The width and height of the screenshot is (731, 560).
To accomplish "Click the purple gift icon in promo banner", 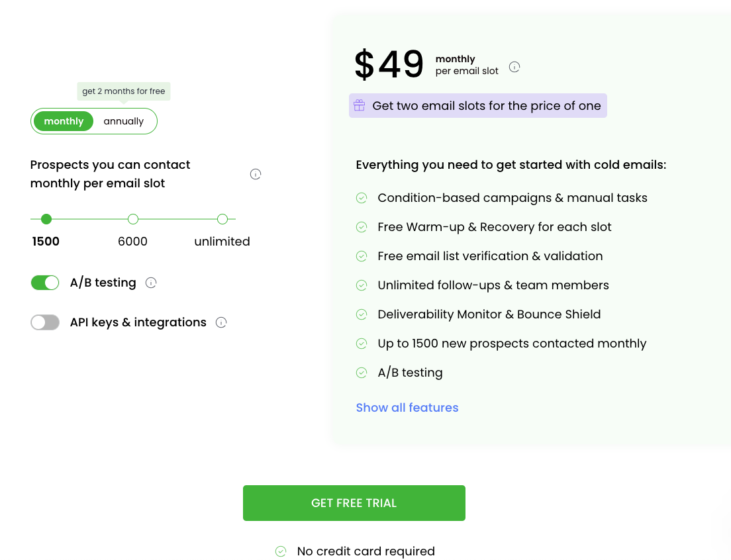I will click(359, 105).
